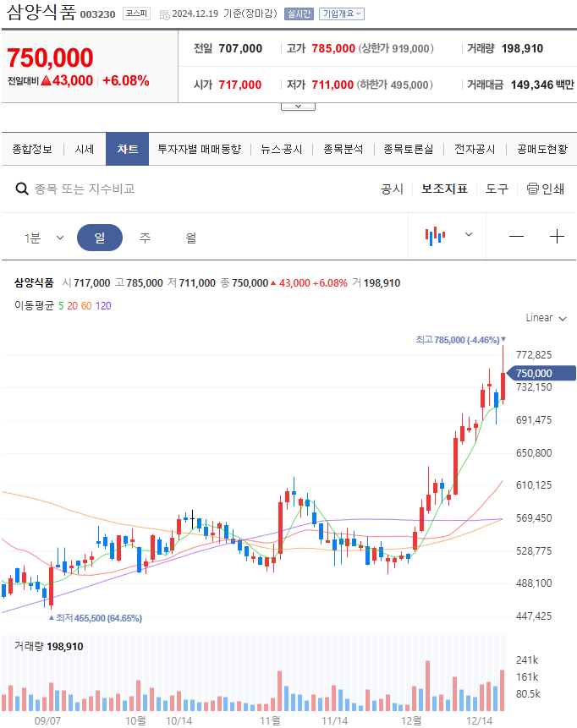Click the 120-day moving average label
Image resolution: width=577 pixels, height=728 pixels.
(x=103, y=306)
